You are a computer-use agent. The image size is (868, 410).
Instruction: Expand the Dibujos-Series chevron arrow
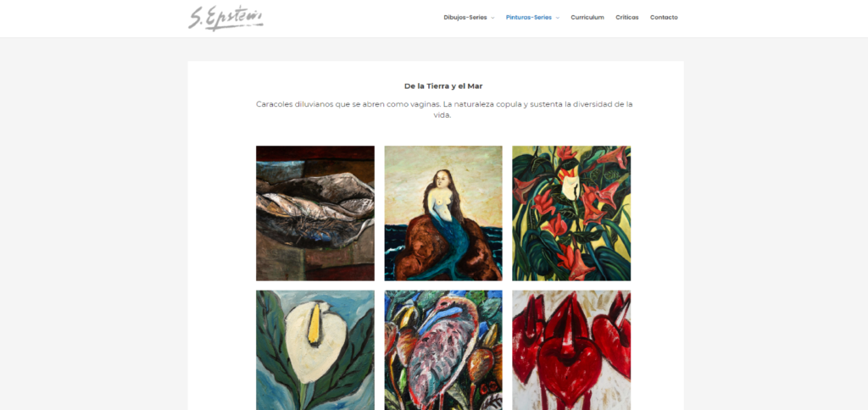click(492, 18)
